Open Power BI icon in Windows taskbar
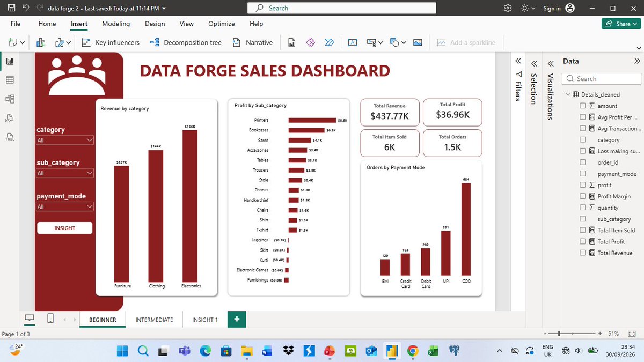Screen dimensions: 644x362 392,351
